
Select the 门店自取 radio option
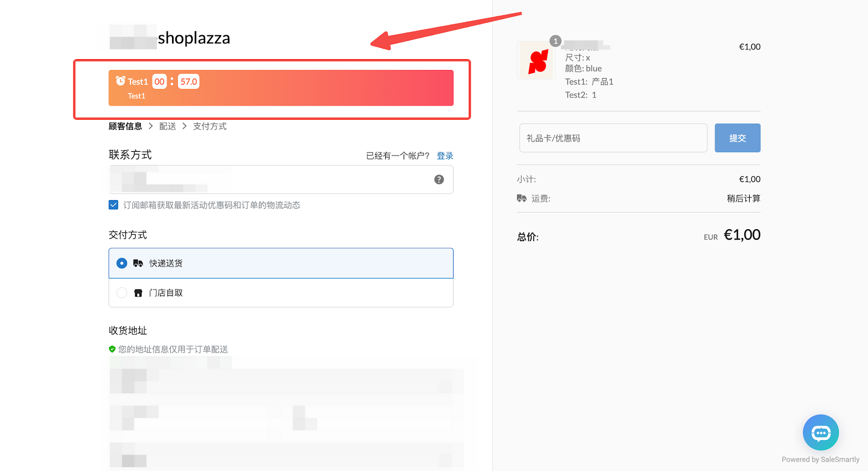(x=122, y=293)
